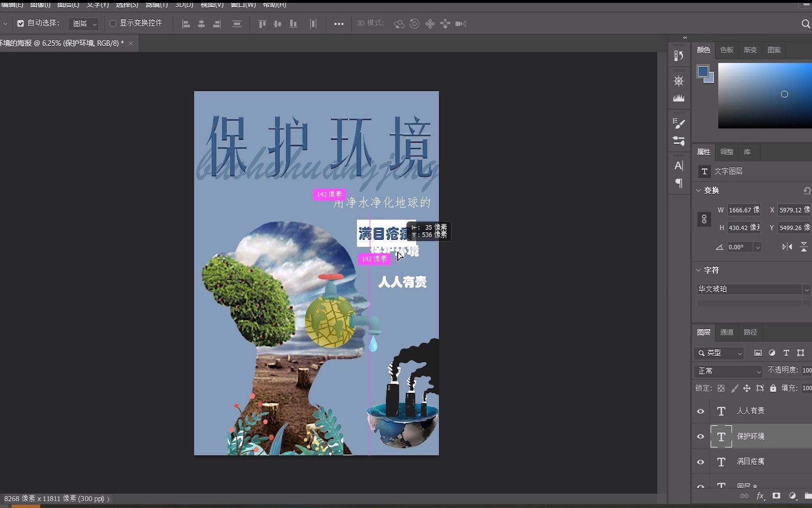The height and width of the screenshot is (508, 812).
Task: Click the align left edges icon
Action: click(x=186, y=24)
